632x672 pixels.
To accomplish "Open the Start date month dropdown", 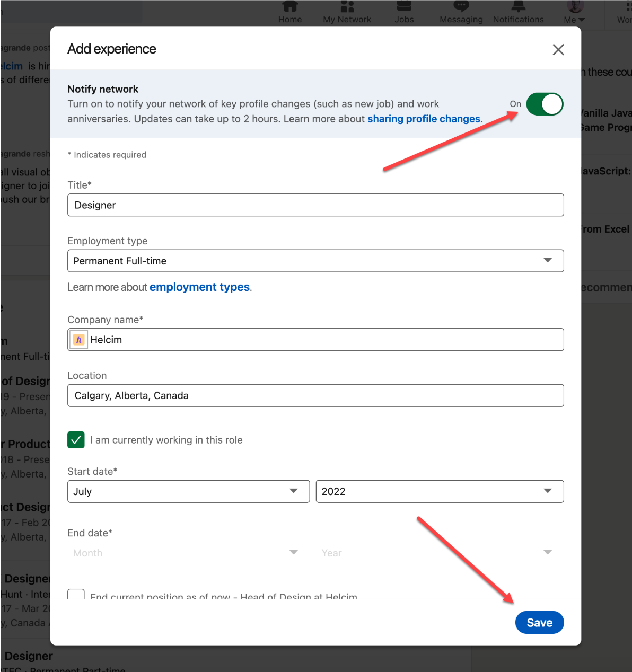I will point(188,491).
